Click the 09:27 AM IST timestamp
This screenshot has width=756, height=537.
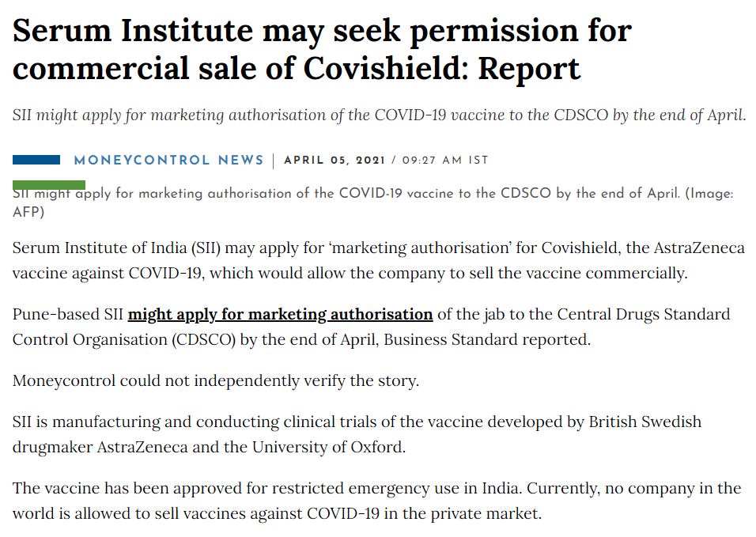445,161
